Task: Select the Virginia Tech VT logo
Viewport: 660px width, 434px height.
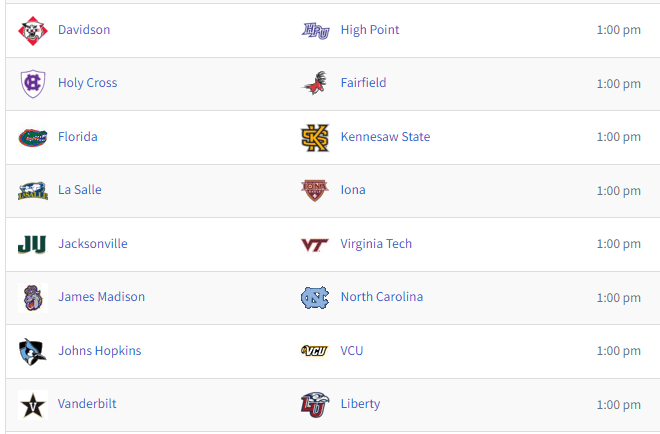Action: tap(315, 245)
